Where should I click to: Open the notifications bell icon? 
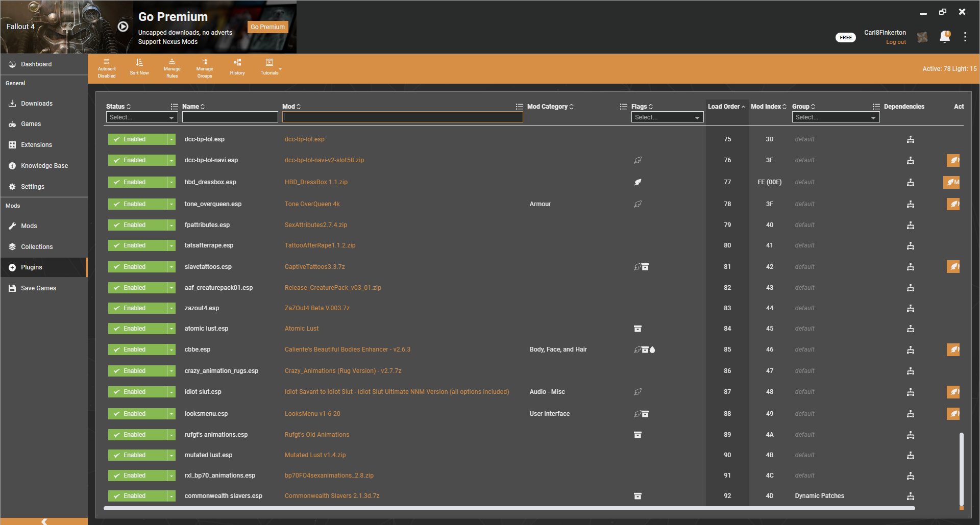pos(945,37)
